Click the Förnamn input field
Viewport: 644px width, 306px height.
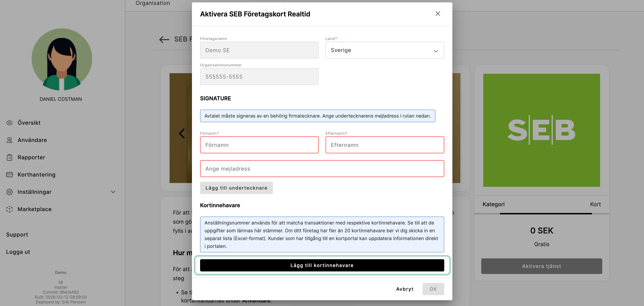(x=259, y=145)
